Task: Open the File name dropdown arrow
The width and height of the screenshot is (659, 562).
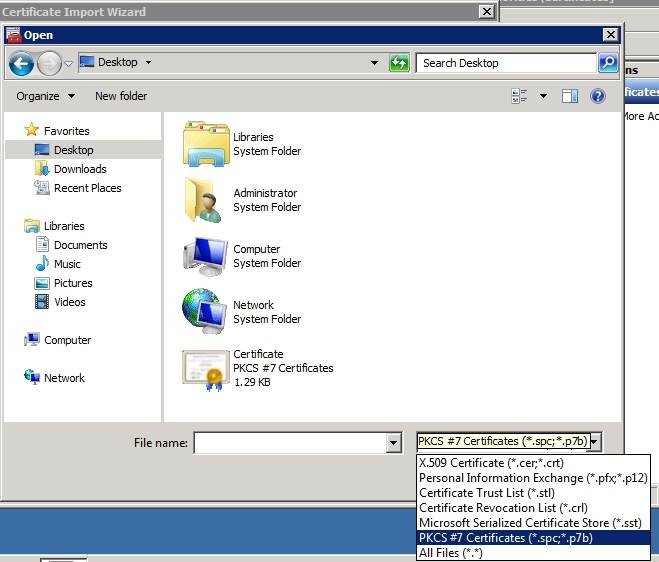Action: pos(393,443)
